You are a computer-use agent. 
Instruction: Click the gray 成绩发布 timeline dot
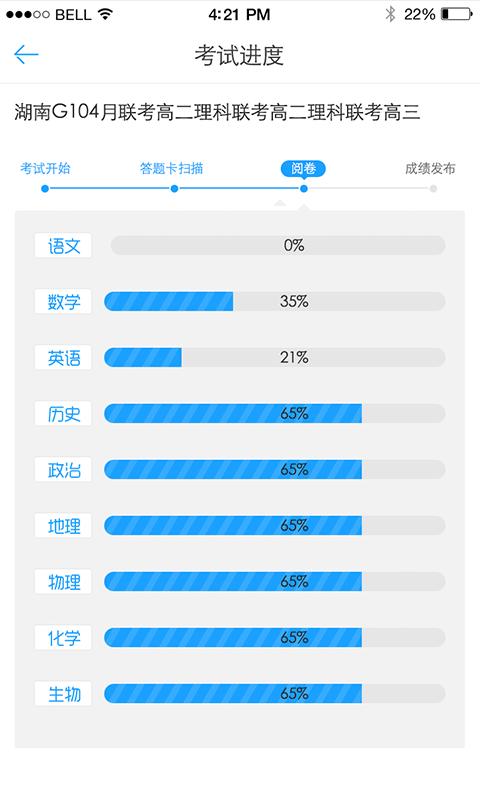coord(433,189)
